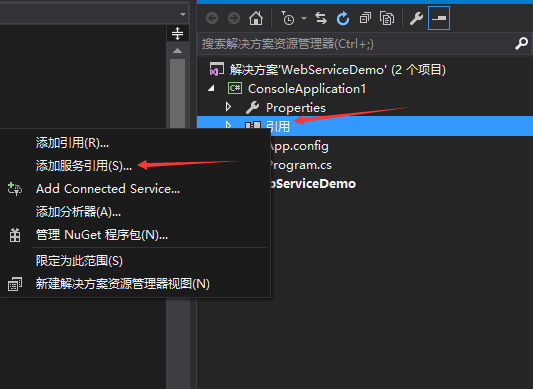Expand the 引用 references node
Image resolution: width=533 pixels, height=389 pixels.
tap(228, 125)
